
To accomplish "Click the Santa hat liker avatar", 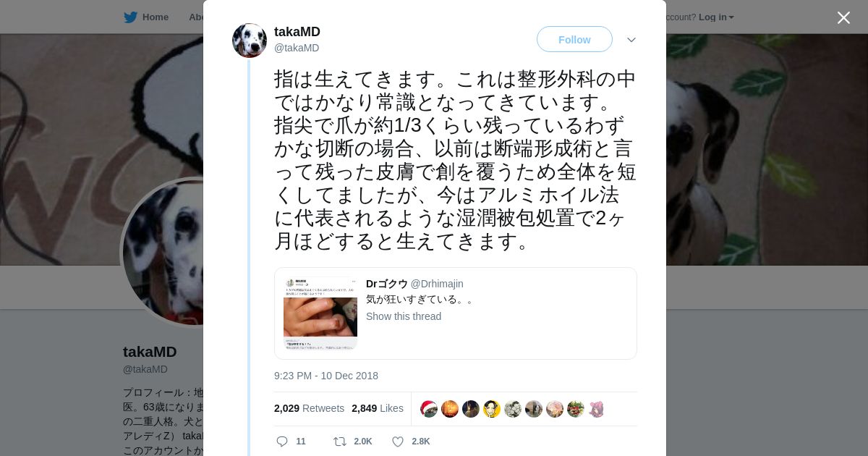I will [x=429, y=409].
